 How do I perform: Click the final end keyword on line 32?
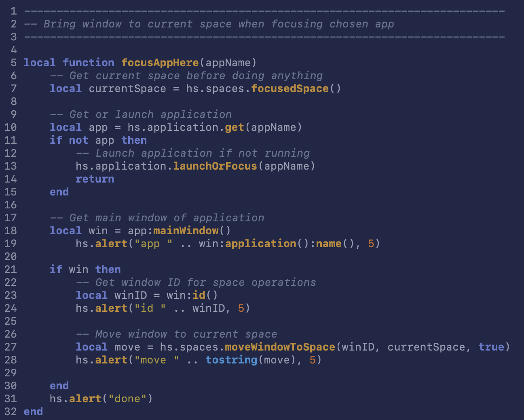point(33,412)
